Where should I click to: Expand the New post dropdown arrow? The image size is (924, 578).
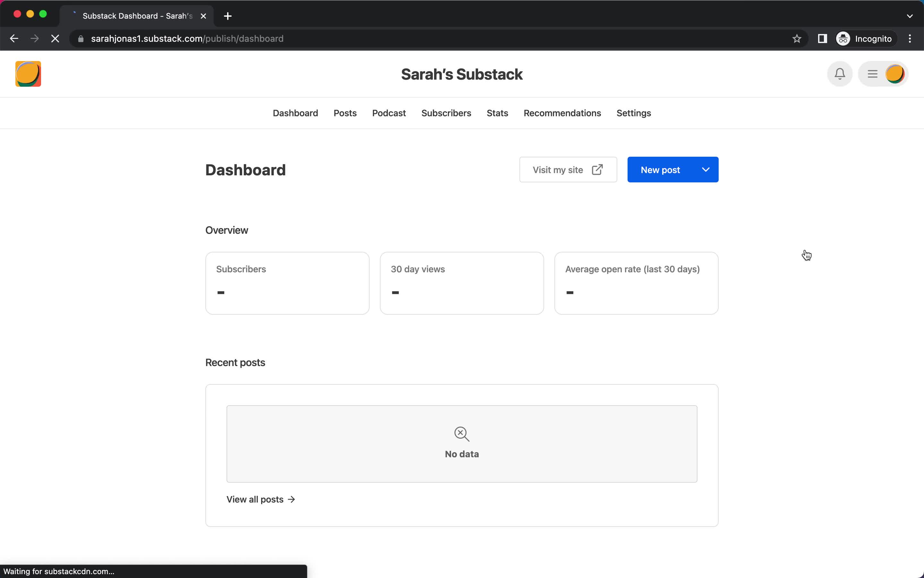coord(706,169)
